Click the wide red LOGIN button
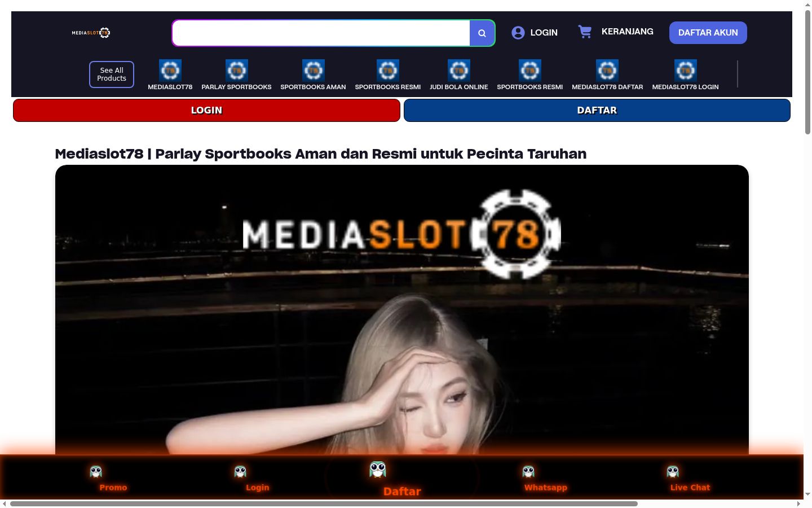Viewport: 812px width, 508px height. (206, 110)
